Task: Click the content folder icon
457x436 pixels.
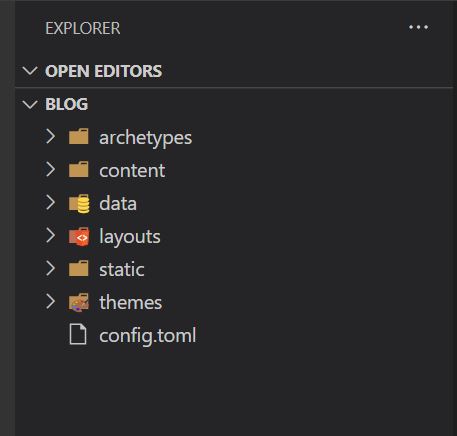Action: [x=79, y=169]
